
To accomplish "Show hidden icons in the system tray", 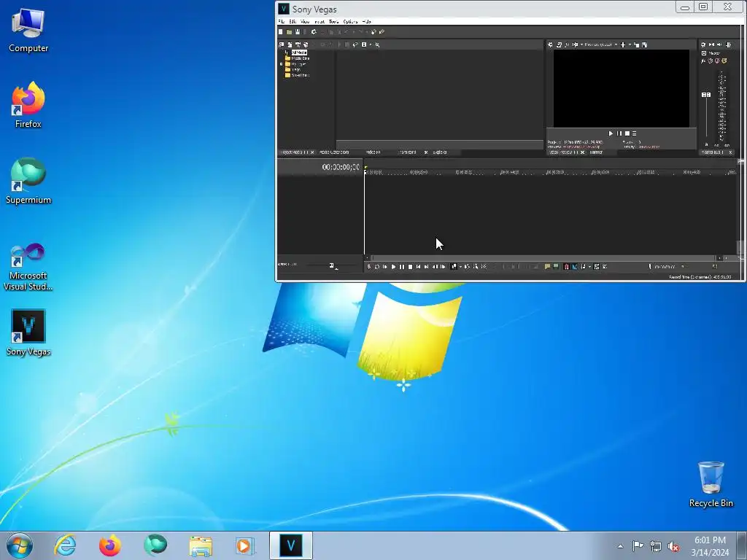I will [x=620, y=546].
